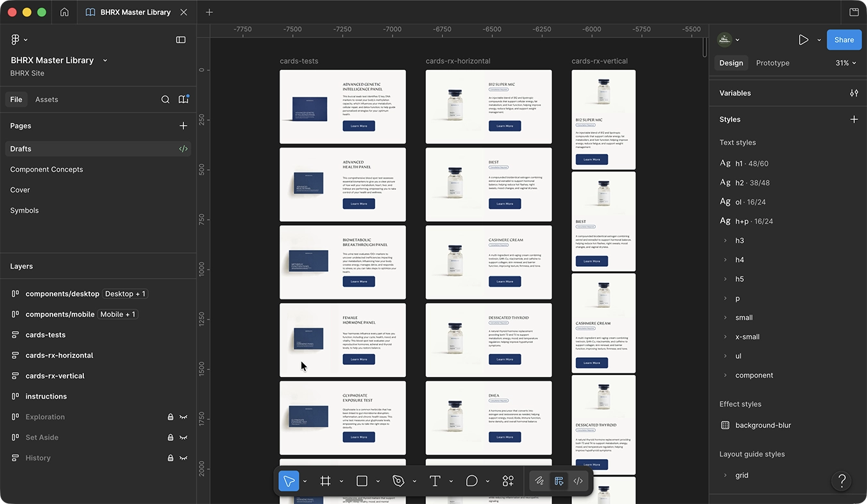Open variables settings icon
867x504 pixels.
point(854,93)
